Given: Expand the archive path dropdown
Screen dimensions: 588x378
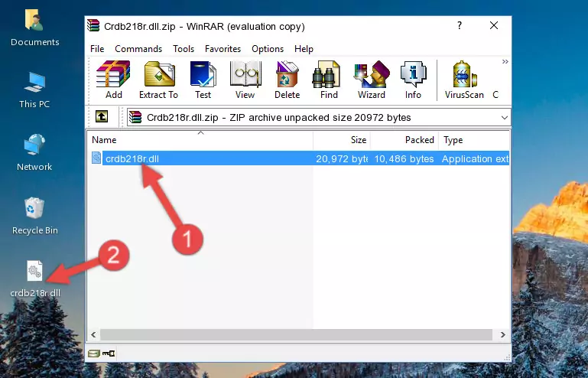Looking at the screenshot, I should click(x=505, y=118).
